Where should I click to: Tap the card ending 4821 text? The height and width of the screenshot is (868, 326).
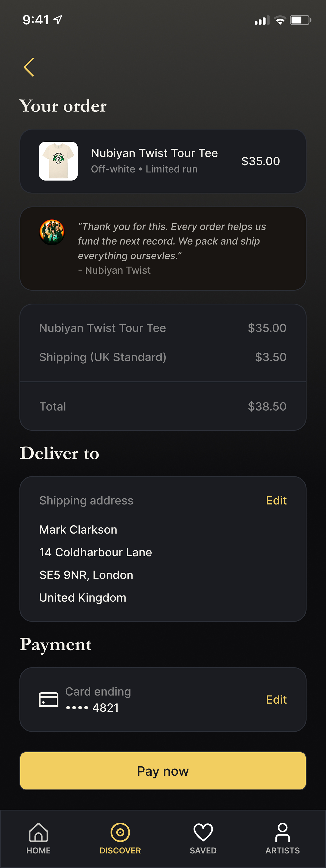click(98, 700)
